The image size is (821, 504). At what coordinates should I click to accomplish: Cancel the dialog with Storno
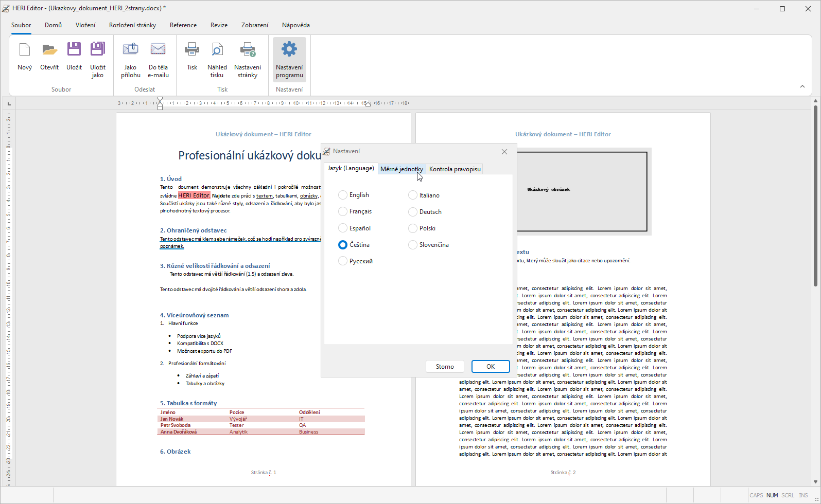tap(445, 367)
